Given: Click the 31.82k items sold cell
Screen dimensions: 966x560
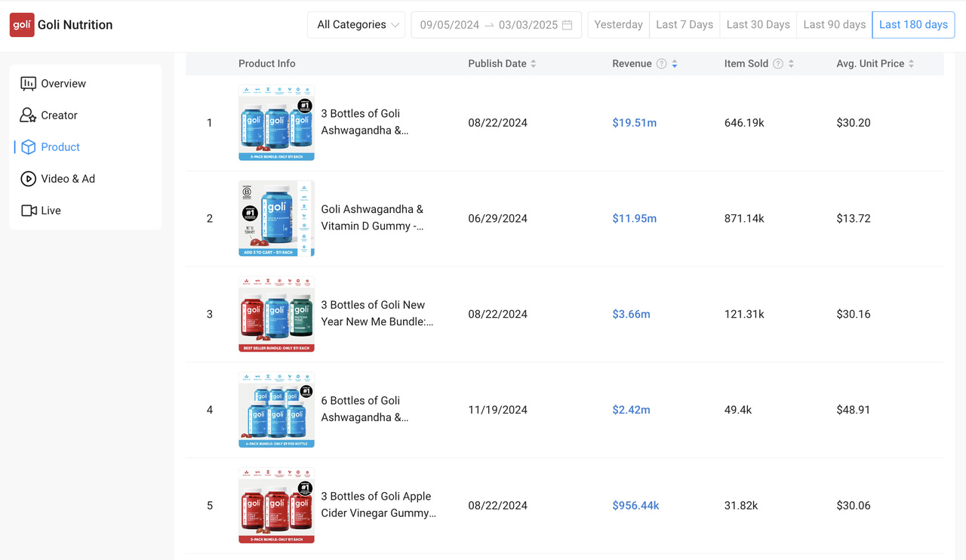Looking at the screenshot, I should tap(741, 506).
